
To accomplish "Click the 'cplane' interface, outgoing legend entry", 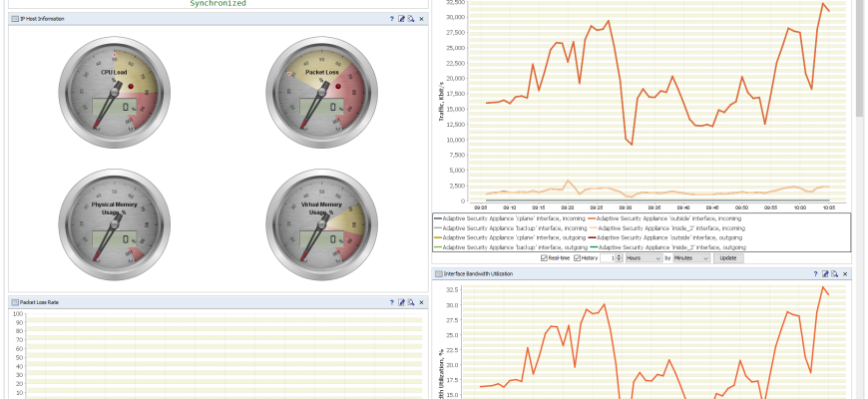I will pyautogui.click(x=511, y=237).
